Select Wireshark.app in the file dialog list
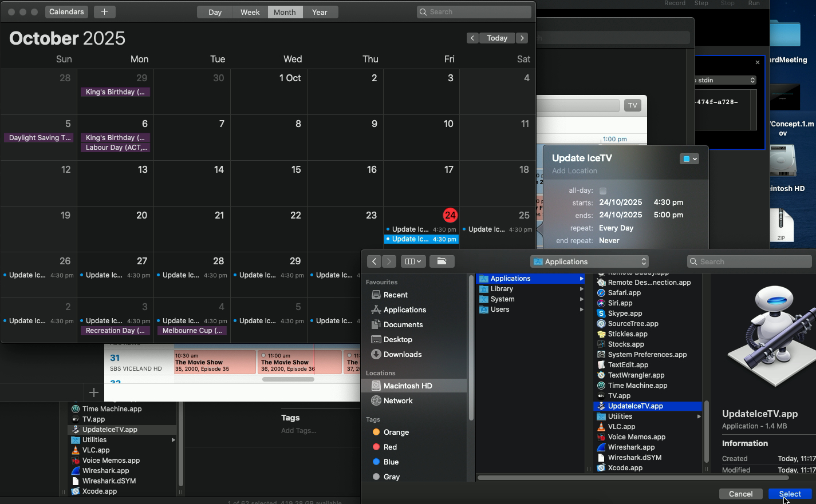Screen dimensions: 816x504 point(631,447)
